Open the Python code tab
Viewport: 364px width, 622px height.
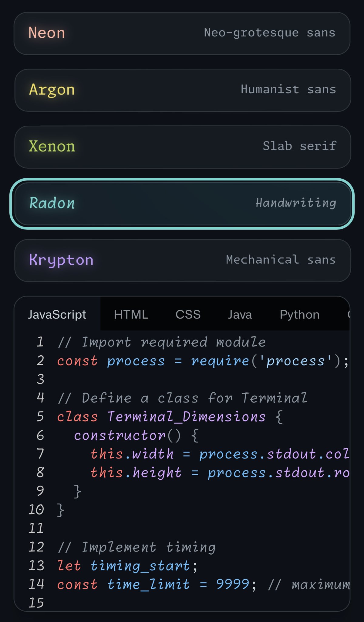(299, 314)
